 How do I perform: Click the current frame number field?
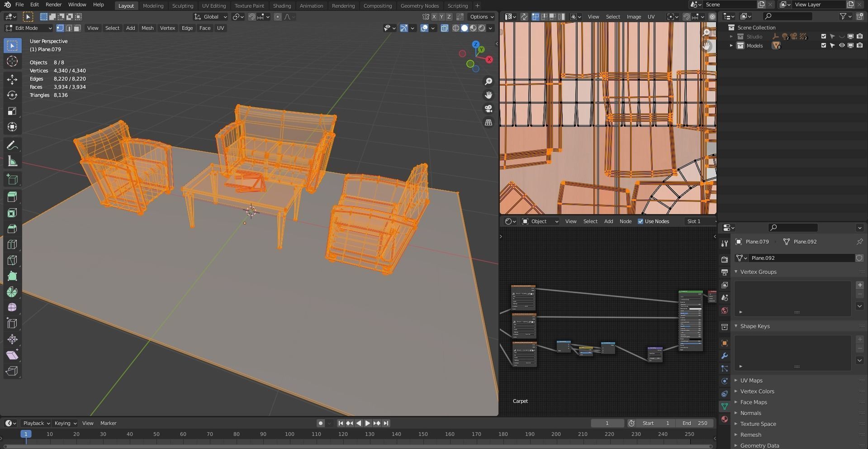pos(607,423)
